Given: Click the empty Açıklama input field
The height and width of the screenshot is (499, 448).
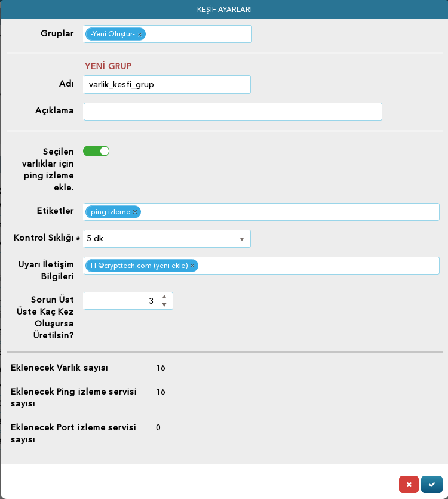Looking at the screenshot, I should click(233, 112).
